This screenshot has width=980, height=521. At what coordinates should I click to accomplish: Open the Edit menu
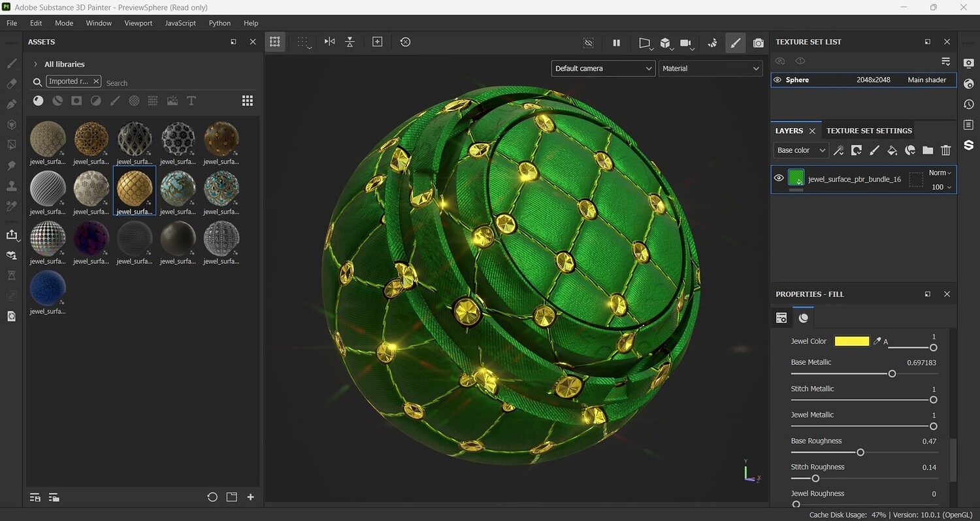tap(36, 23)
